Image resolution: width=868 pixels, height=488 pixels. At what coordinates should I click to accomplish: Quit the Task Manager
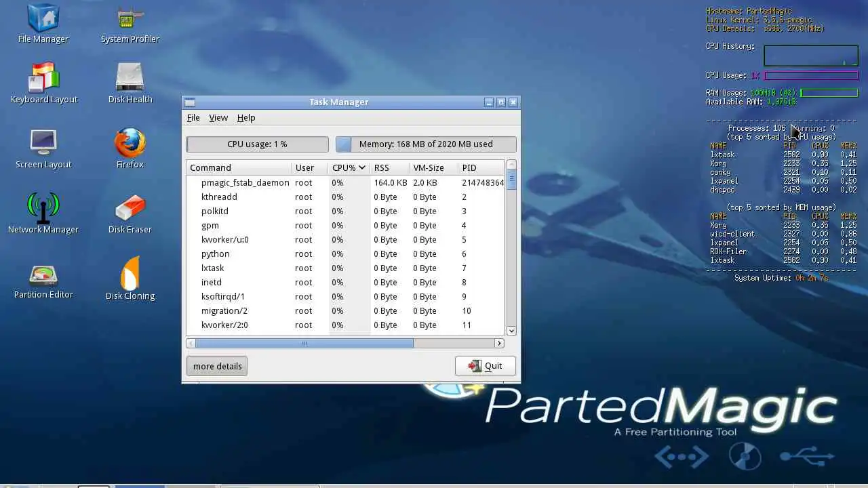[486, 366]
